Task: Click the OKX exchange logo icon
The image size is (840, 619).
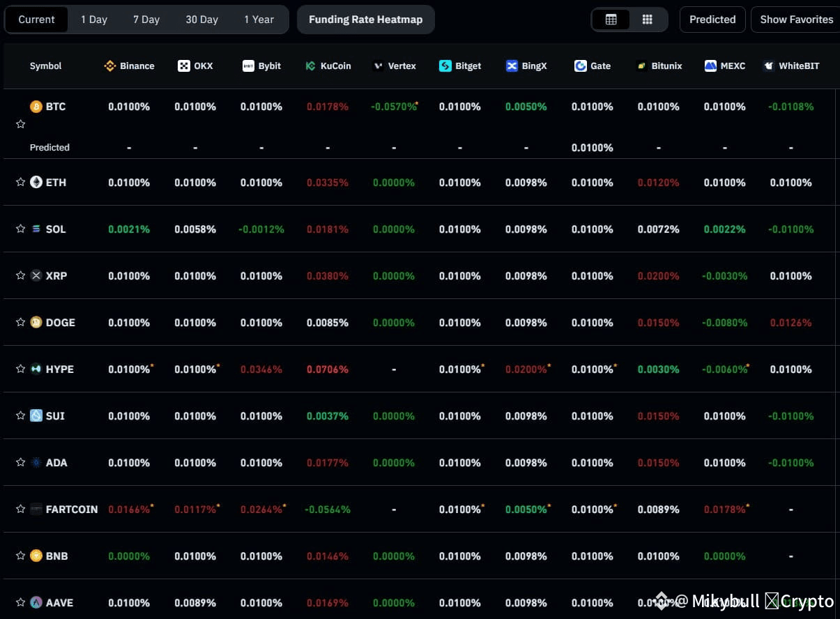Action: (x=184, y=66)
